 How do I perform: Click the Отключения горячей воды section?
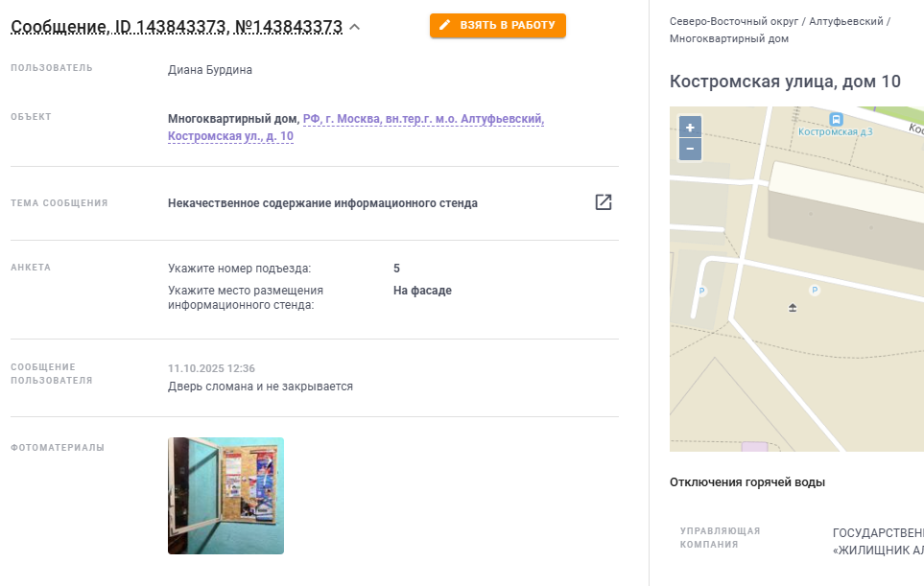(x=747, y=482)
